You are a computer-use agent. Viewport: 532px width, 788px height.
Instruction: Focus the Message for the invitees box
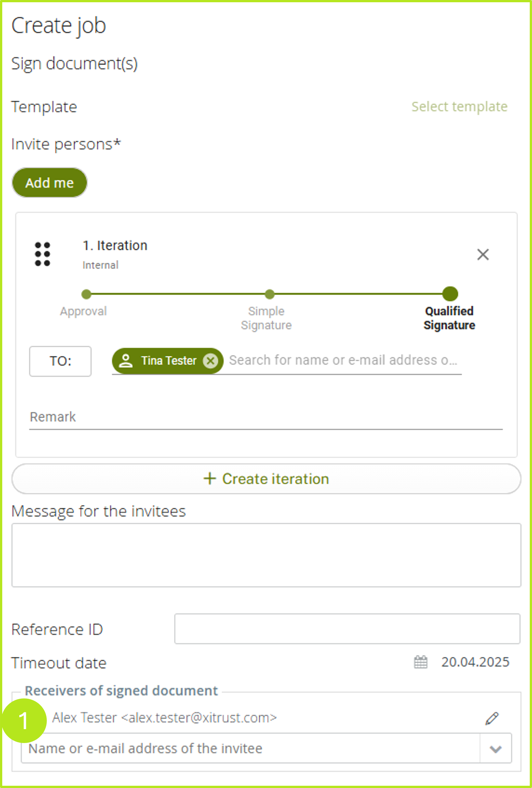point(266,555)
